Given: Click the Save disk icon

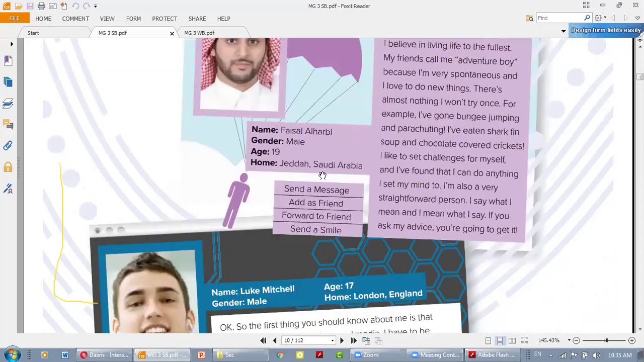Looking at the screenshot, I should (x=30, y=6).
